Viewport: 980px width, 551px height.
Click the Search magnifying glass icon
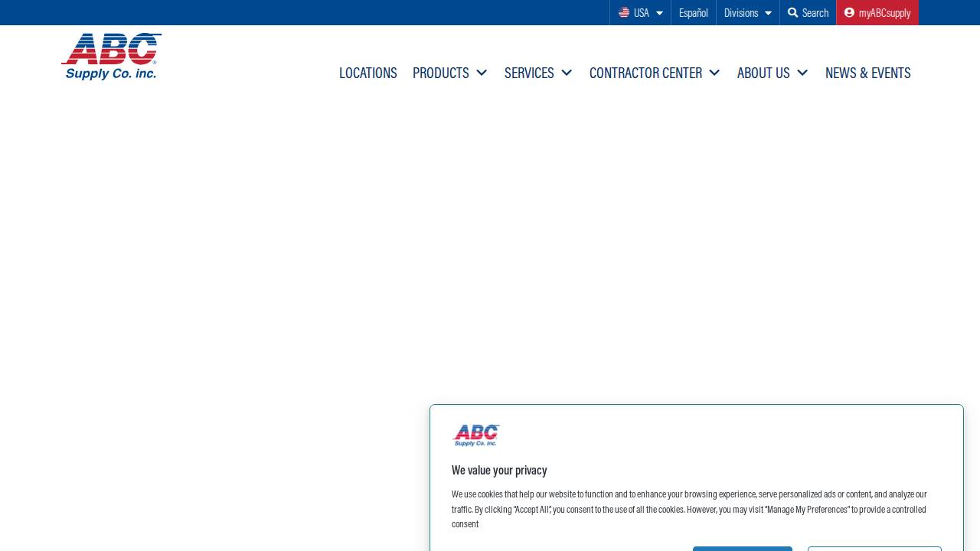pyautogui.click(x=793, y=12)
